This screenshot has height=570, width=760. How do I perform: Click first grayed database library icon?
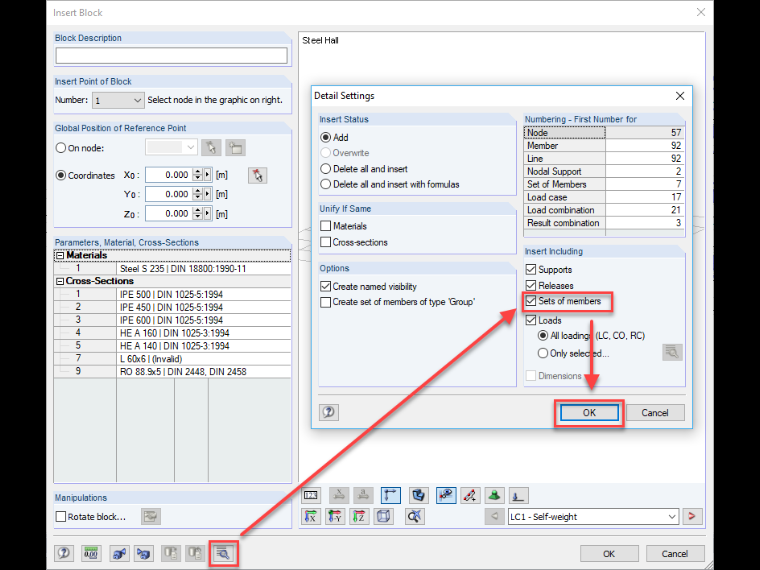point(171,553)
